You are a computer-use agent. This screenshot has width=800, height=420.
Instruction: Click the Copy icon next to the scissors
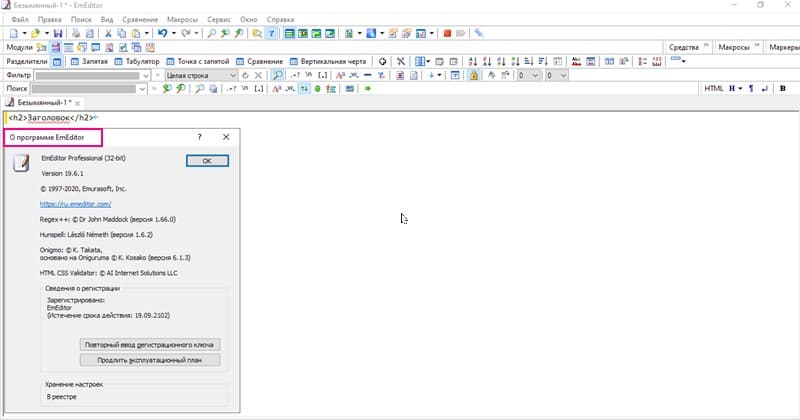point(121,33)
